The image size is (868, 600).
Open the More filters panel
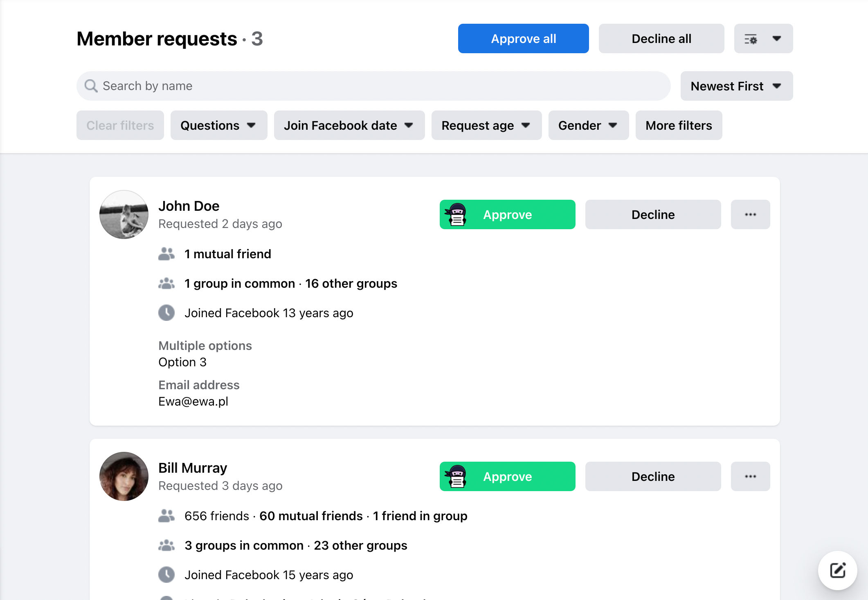click(x=679, y=125)
